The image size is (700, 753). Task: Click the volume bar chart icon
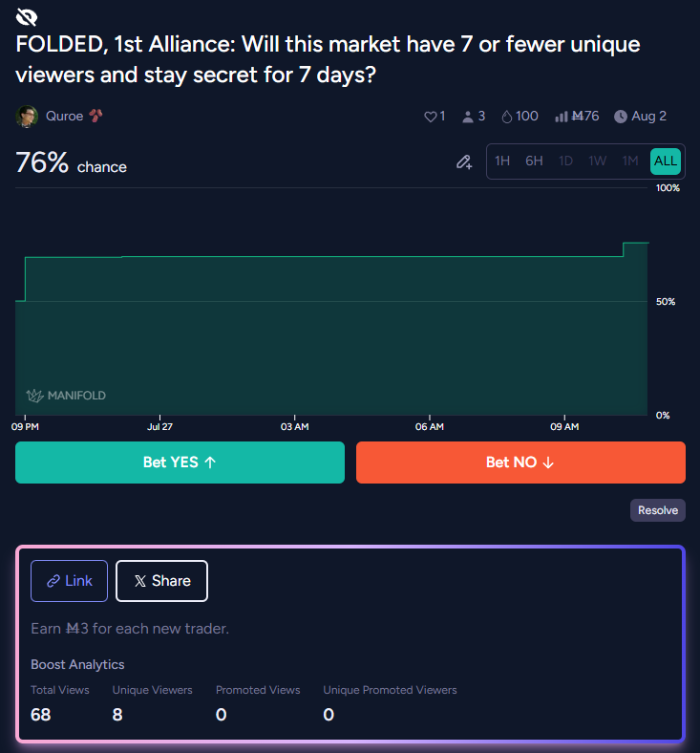561,117
